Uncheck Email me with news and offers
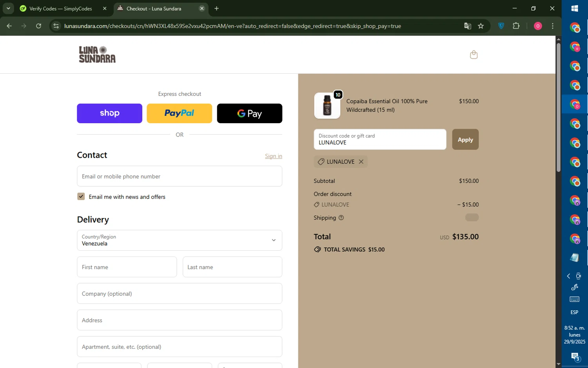This screenshot has width=588, height=368. coord(81,197)
